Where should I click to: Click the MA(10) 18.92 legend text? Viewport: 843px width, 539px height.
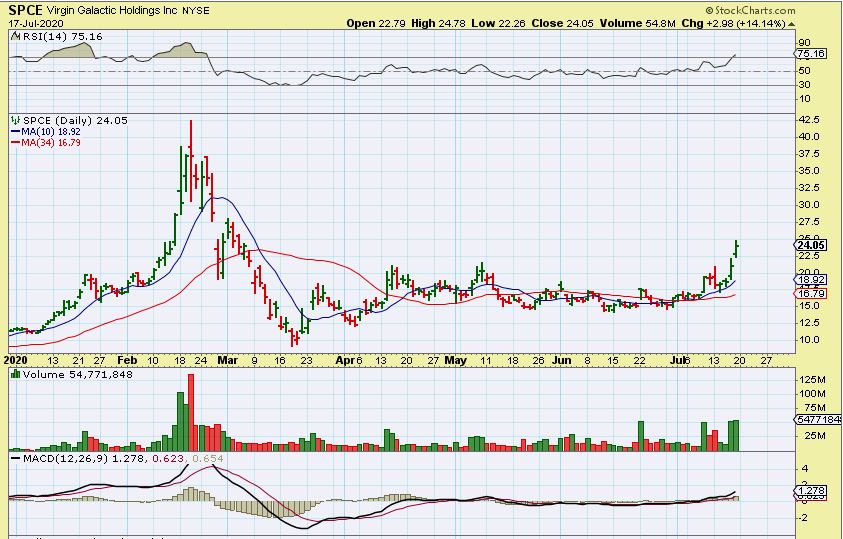(51, 132)
